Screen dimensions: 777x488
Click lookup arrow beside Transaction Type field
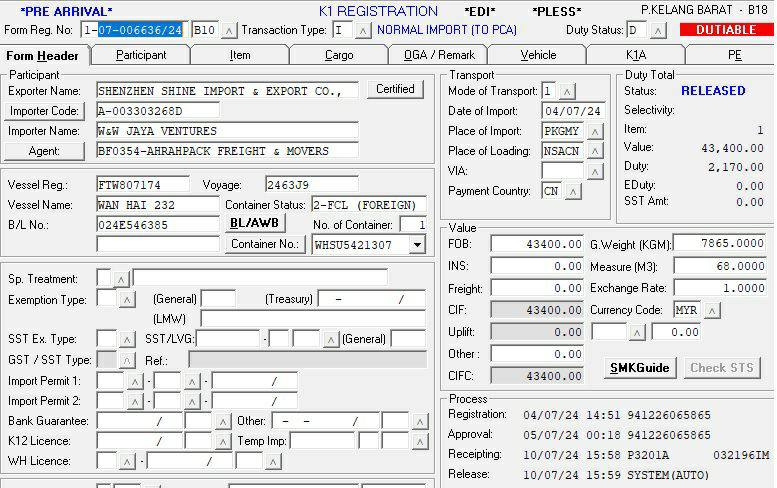(363, 31)
